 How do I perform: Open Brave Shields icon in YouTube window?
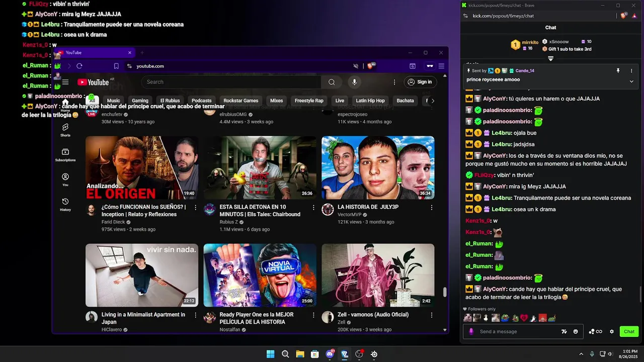pyautogui.click(x=371, y=66)
